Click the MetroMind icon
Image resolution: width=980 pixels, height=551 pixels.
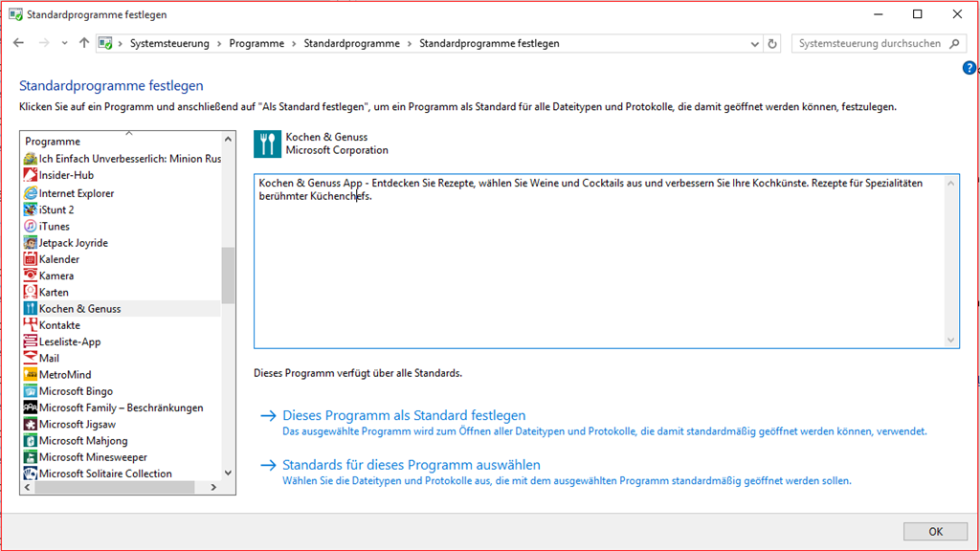coord(30,375)
